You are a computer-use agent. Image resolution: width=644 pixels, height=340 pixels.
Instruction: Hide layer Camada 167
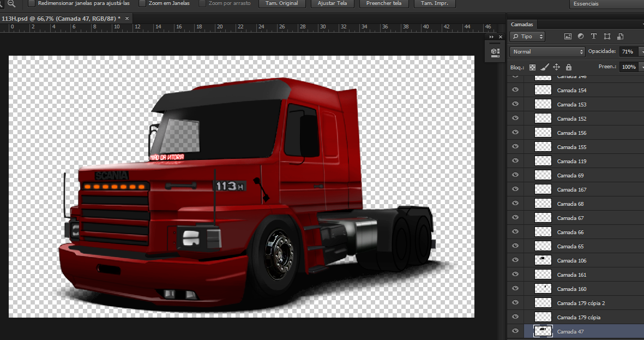pyautogui.click(x=515, y=189)
